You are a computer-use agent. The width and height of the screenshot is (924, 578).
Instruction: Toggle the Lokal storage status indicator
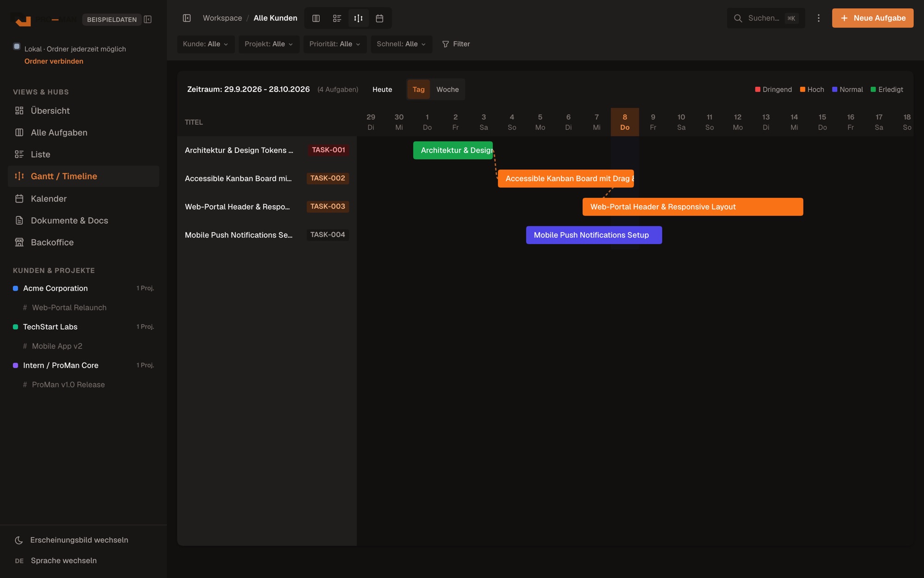[x=17, y=46]
